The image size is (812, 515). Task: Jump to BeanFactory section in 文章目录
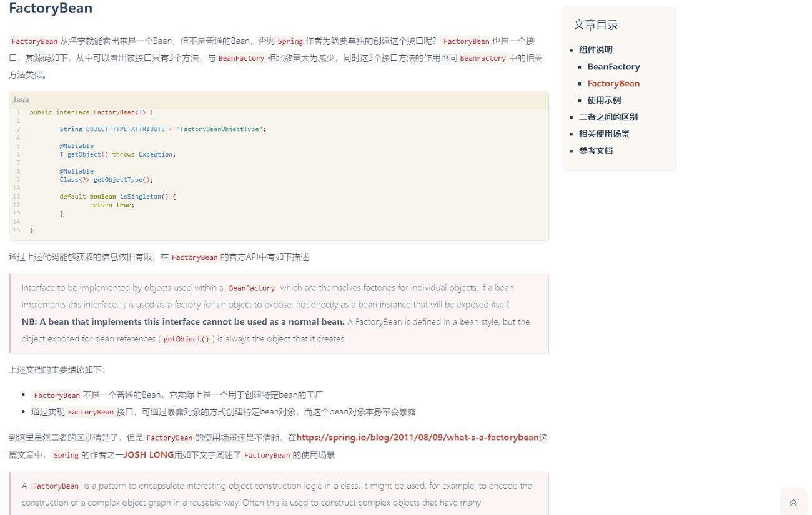point(613,66)
